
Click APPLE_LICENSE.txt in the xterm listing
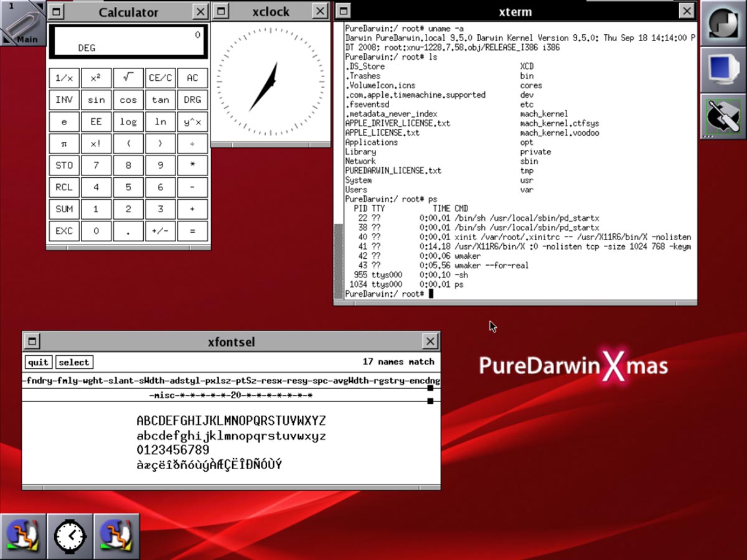coord(382,133)
